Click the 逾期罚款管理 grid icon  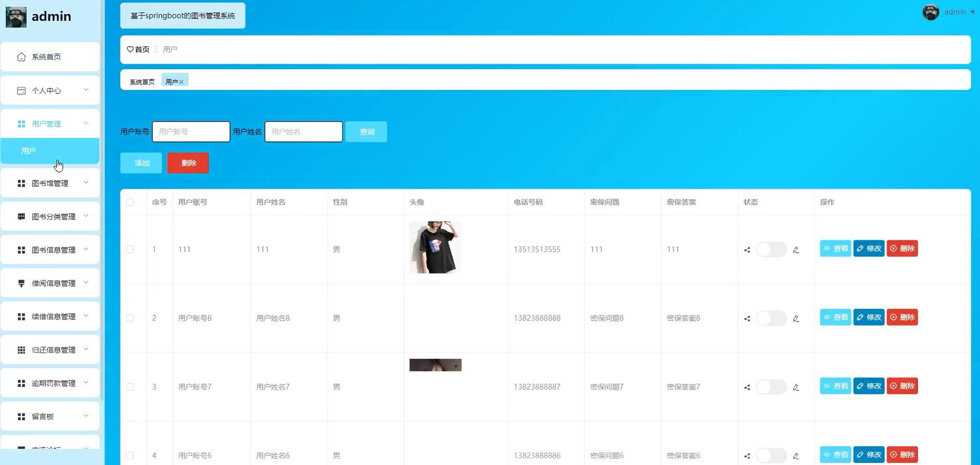[x=21, y=383]
